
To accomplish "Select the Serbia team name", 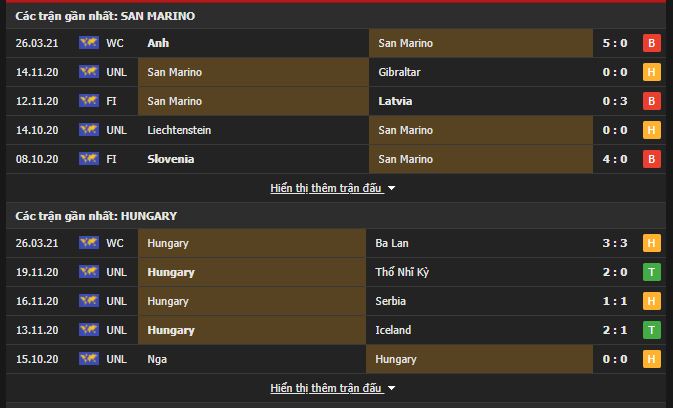I will (x=390, y=301).
